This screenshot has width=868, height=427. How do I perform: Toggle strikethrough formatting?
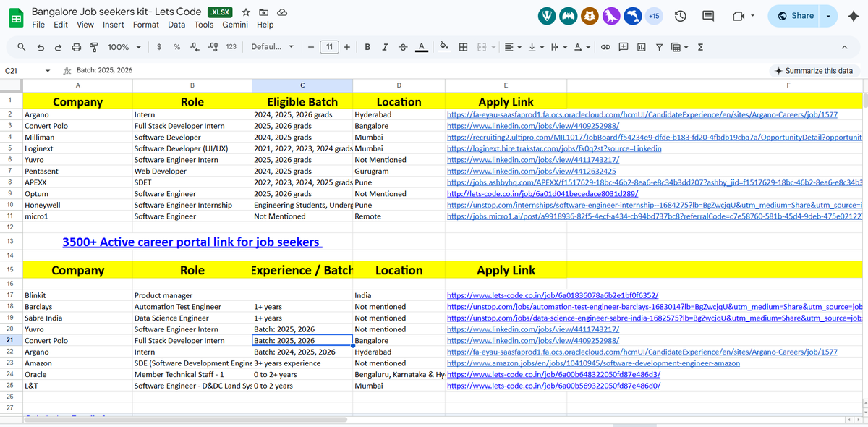403,47
